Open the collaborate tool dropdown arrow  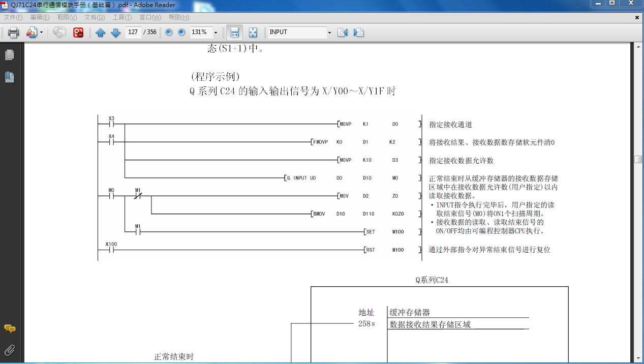click(41, 33)
